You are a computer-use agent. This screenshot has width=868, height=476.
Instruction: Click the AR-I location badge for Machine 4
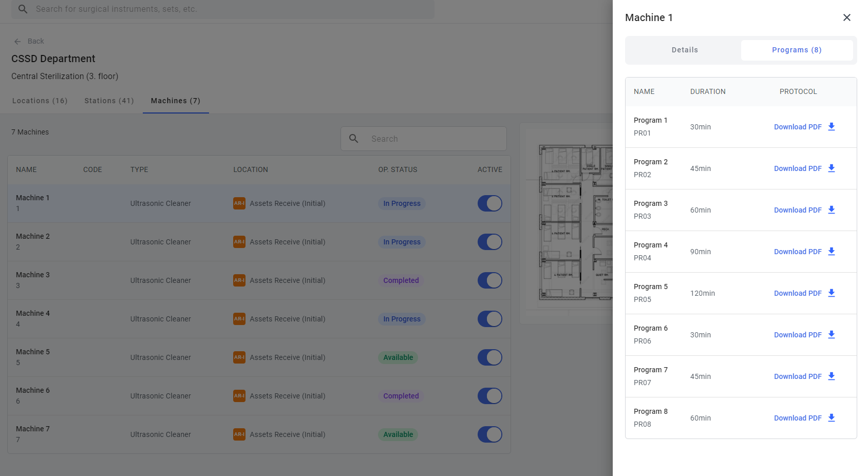239,319
